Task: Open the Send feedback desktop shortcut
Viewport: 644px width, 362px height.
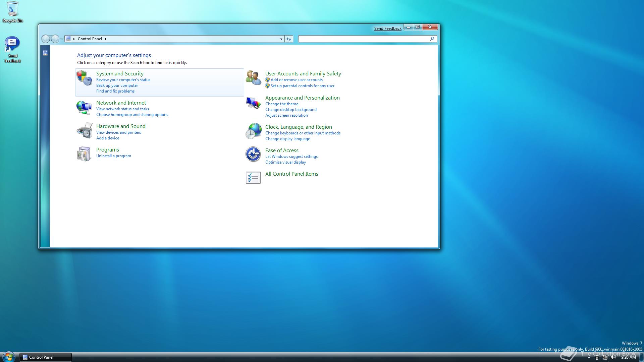Action: [12, 49]
